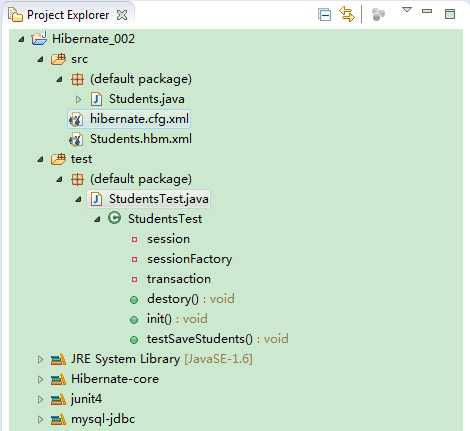Expand the JRE System Library node

(40, 359)
